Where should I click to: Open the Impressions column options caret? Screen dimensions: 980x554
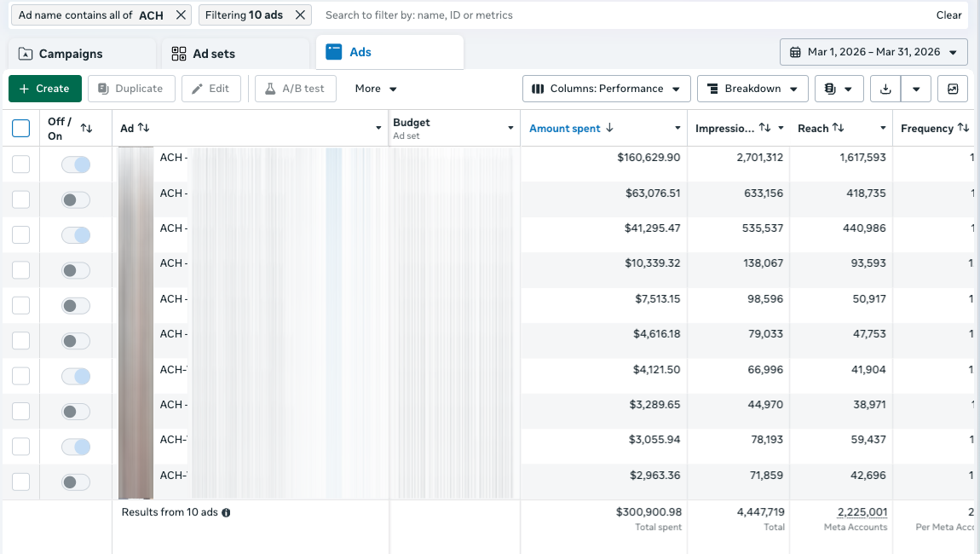click(781, 128)
